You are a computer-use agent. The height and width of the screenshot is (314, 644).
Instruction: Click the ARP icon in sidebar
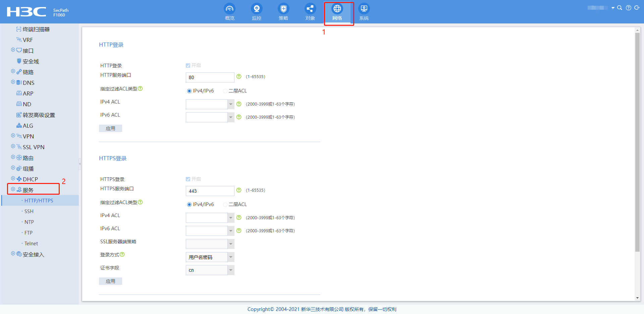click(x=19, y=93)
